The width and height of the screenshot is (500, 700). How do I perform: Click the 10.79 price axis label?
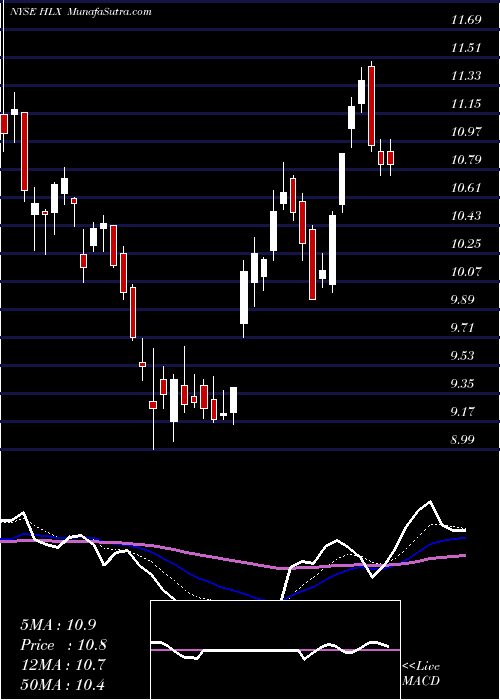click(466, 159)
